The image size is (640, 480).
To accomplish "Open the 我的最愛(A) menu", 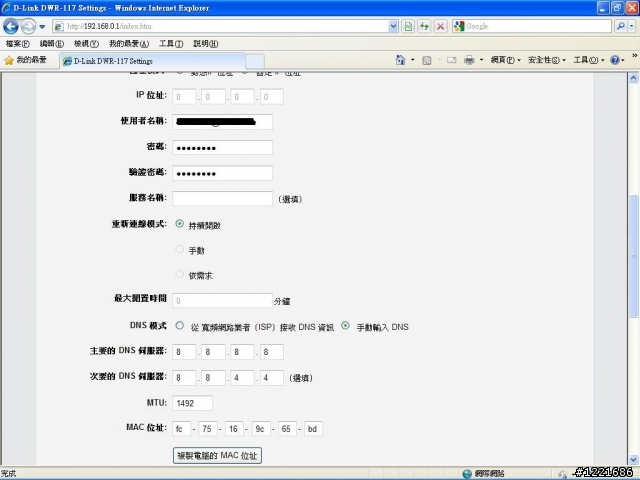I will click(129, 44).
